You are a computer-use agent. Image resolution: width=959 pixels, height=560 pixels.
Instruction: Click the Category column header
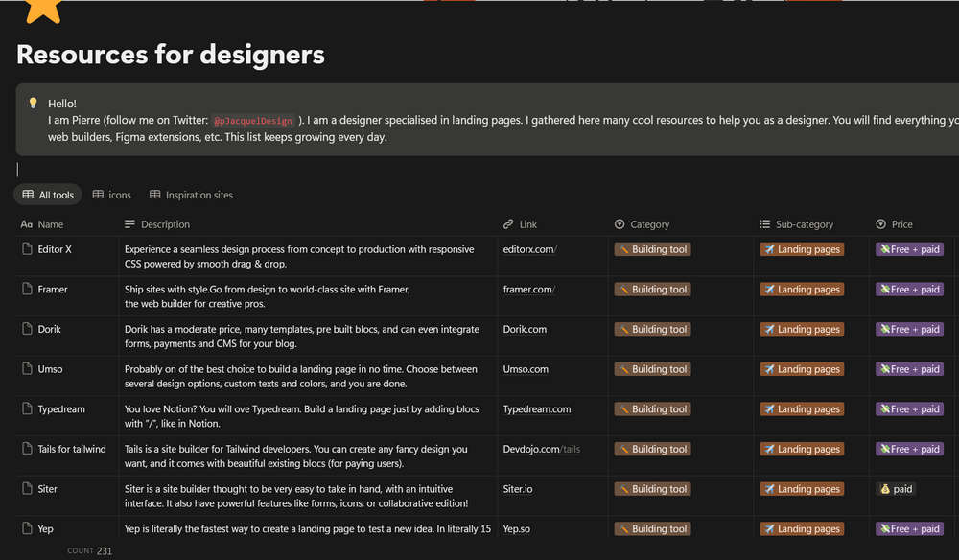point(642,224)
